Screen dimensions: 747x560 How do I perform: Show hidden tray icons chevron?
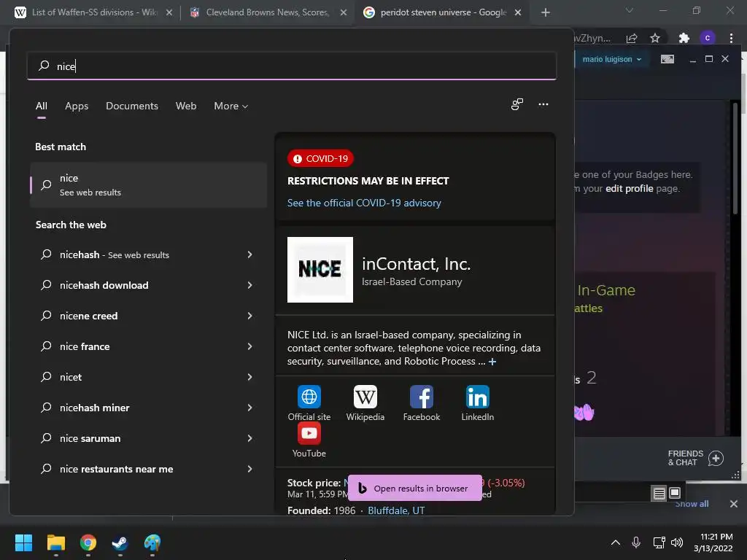pos(616,542)
